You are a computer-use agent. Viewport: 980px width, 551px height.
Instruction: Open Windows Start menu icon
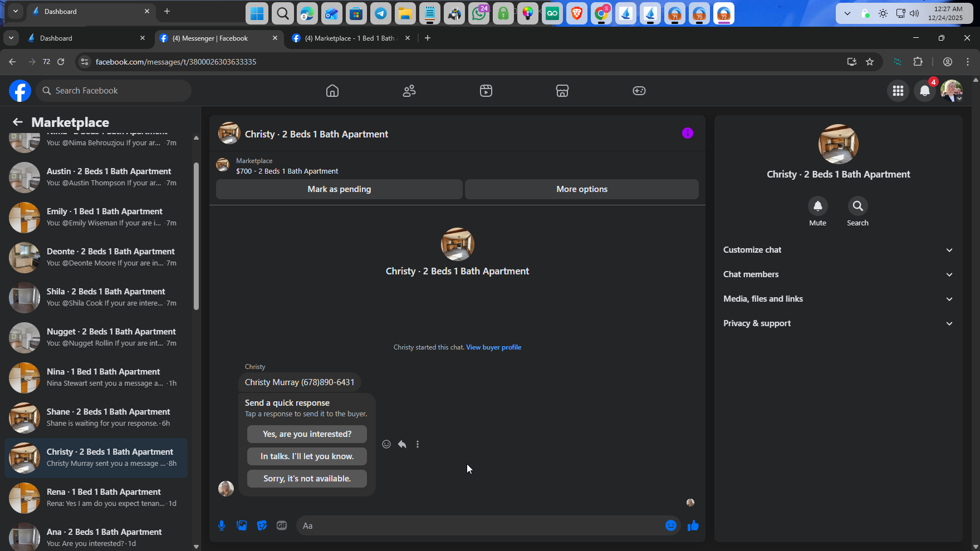(x=257, y=13)
